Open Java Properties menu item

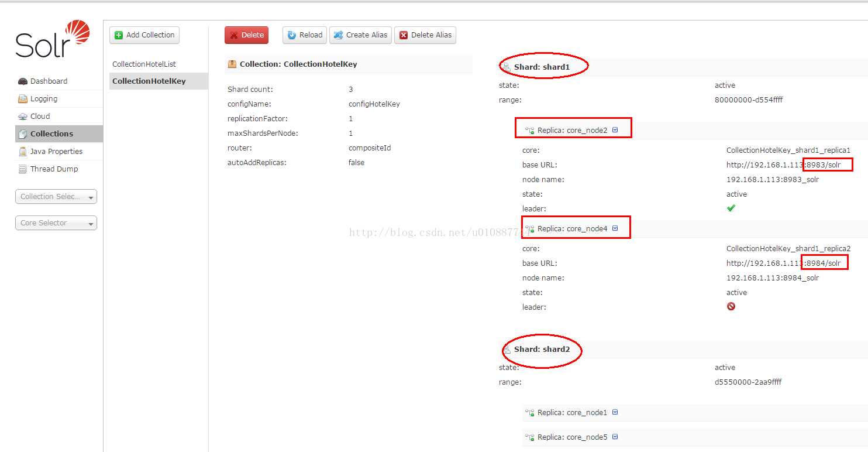pos(59,152)
